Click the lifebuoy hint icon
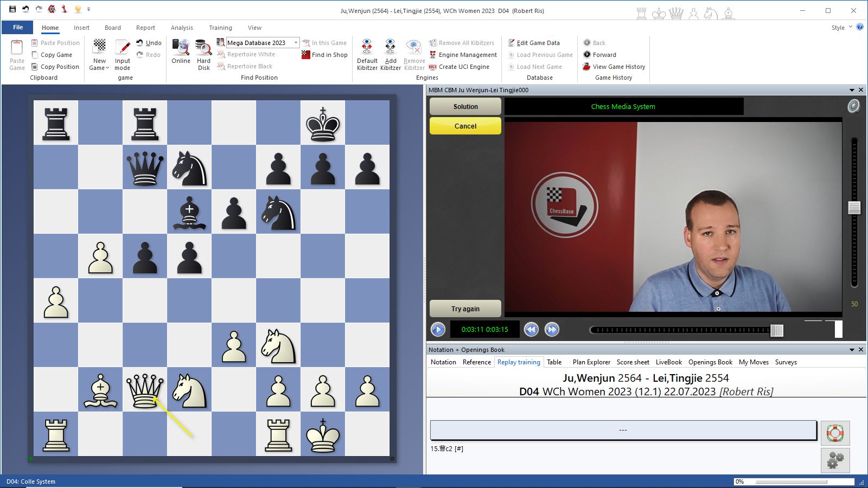The image size is (868, 488). pos(835,433)
